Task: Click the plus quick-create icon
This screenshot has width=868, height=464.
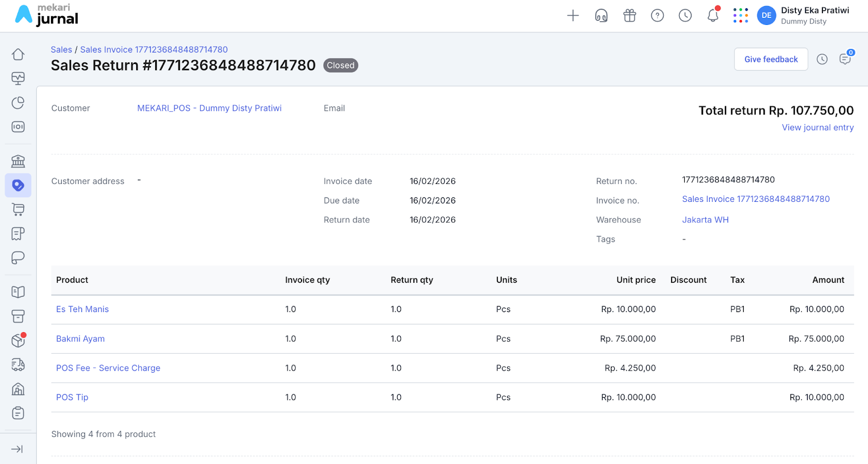Action: 573,16
